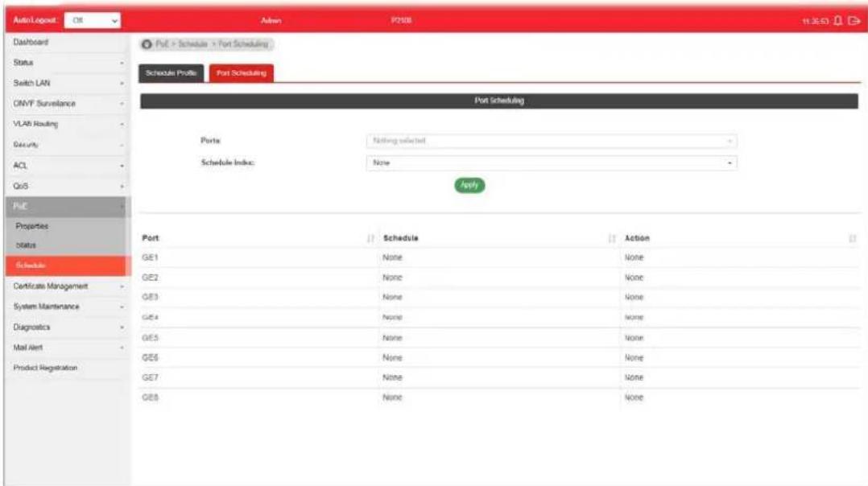Image resolution: width=868 pixels, height=486 pixels.
Task: Click GE8 row Schedule value None
Action: click(x=392, y=397)
